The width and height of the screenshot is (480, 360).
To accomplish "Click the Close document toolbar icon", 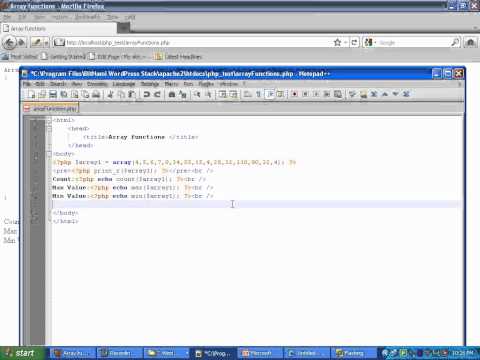I will tap(75, 95).
